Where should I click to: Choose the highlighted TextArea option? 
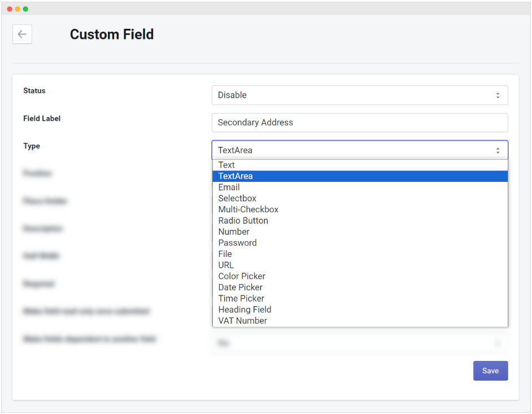click(x=236, y=176)
